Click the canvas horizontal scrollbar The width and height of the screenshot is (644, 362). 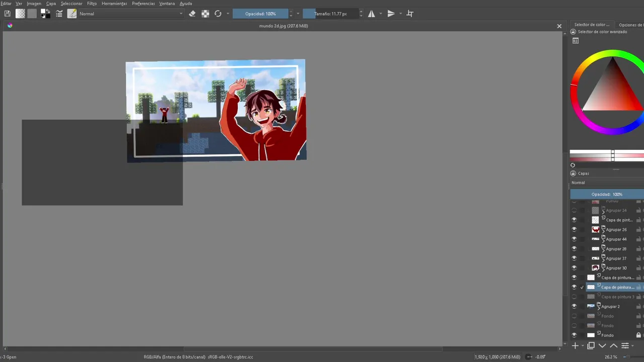click(x=312, y=349)
